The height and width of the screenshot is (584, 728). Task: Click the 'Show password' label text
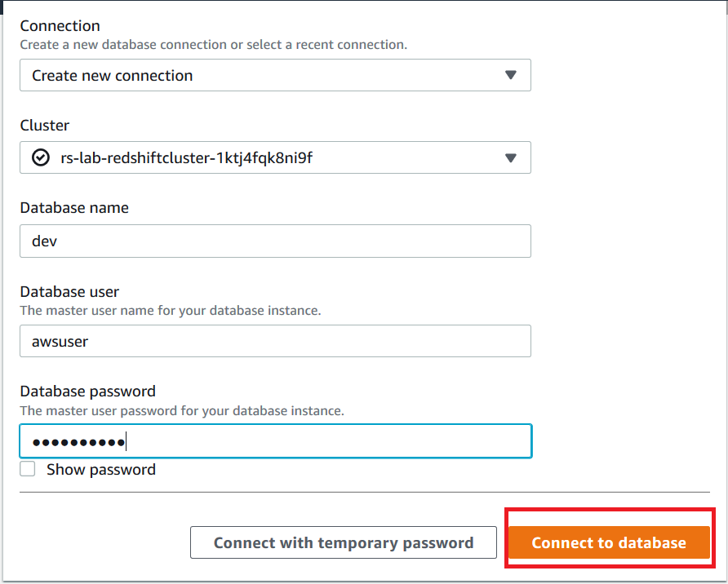pyautogui.click(x=101, y=470)
